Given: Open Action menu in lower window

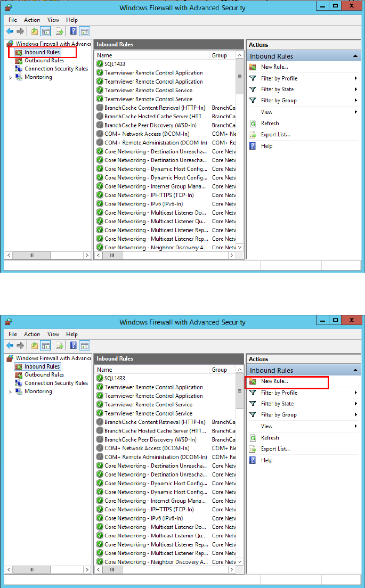Looking at the screenshot, I should (x=32, y=334).
